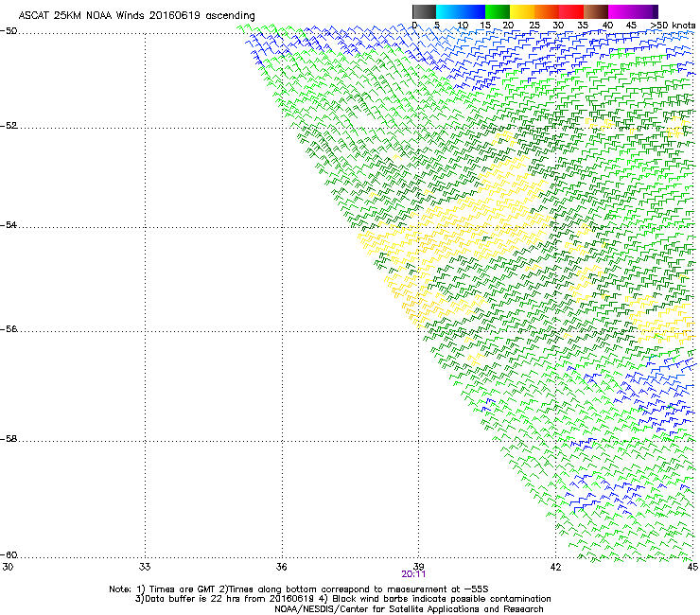Click the purple '20:11' measurement time label
Screen dimensions: 700x615
413,574
